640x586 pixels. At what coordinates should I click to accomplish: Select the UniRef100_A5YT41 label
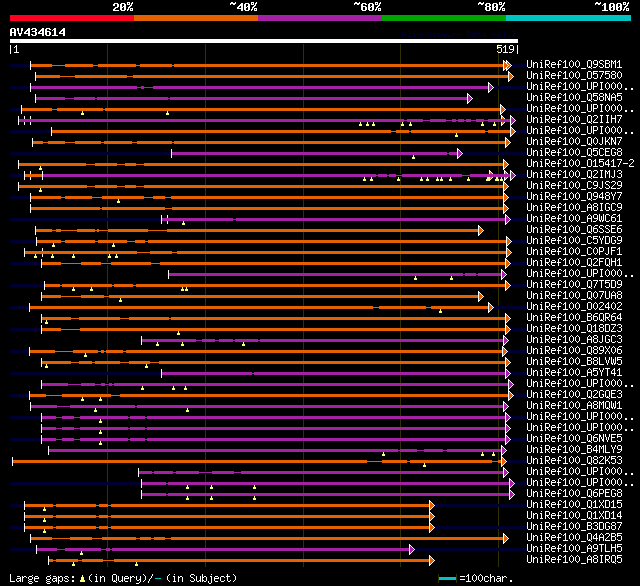574,373
